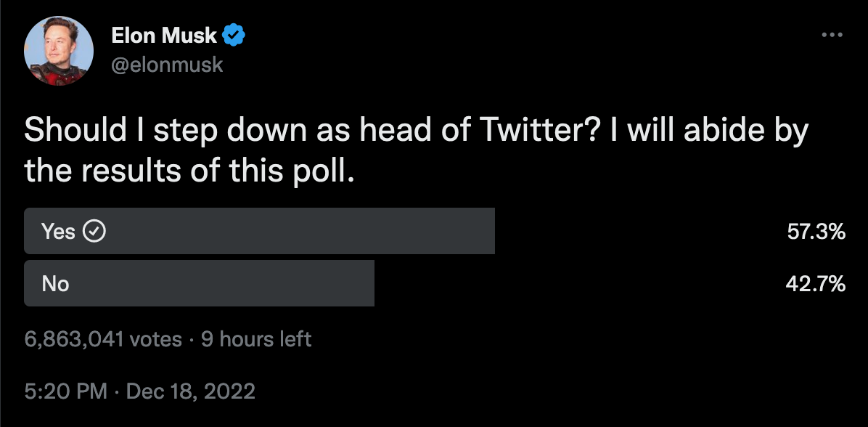868x427 pixels.
Task: Click the Dec 18, 2022 date
Action: click(191, 391)
